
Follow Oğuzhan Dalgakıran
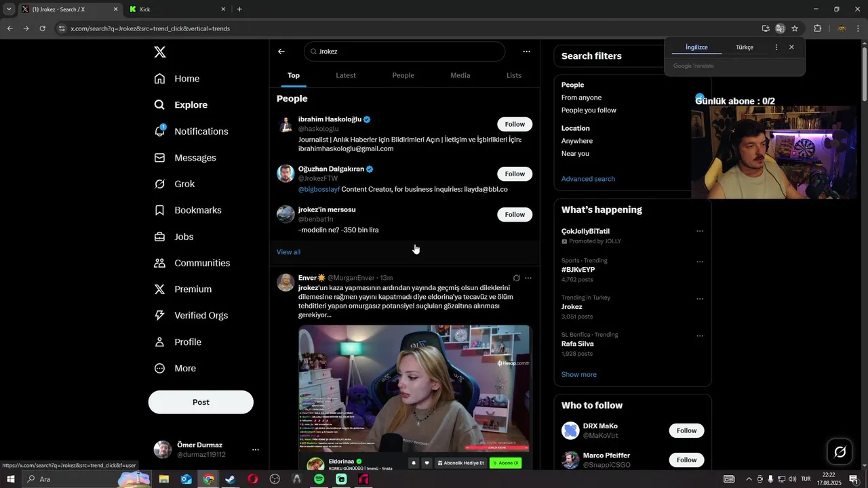(x=515, y=174)
